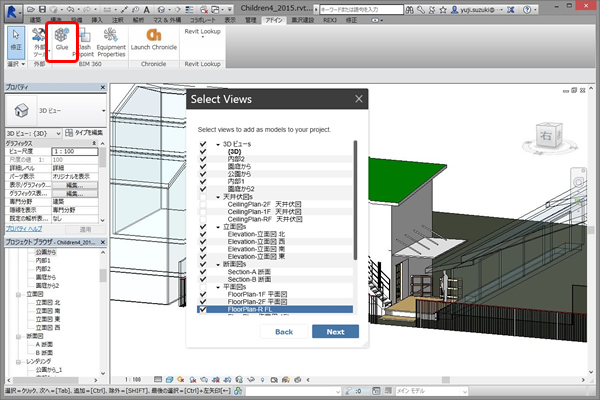Click the Temporary Hide/Isolate glasses icon
This screenshot has height=400, width=600.
(x=251, y=380)
